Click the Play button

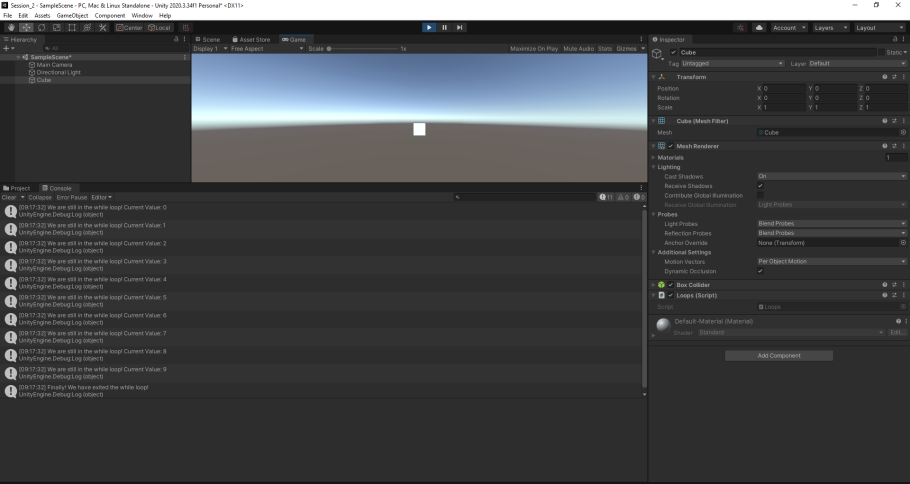(429, 27)
